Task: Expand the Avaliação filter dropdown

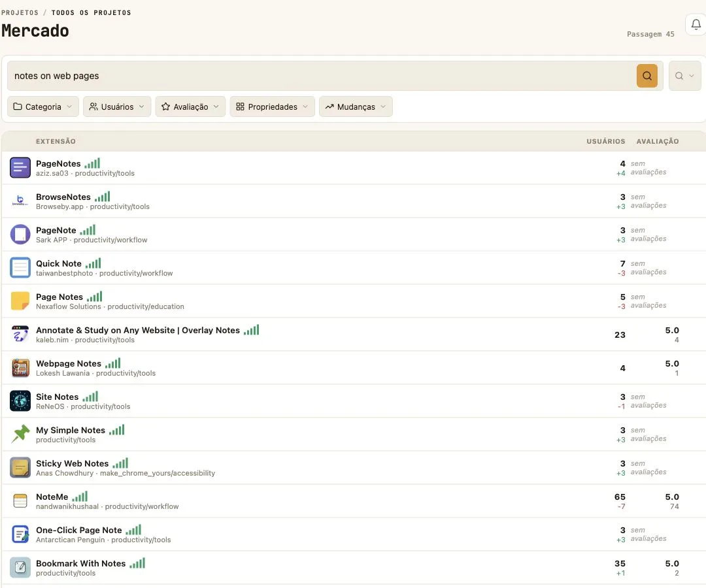Action: (190, 106)
